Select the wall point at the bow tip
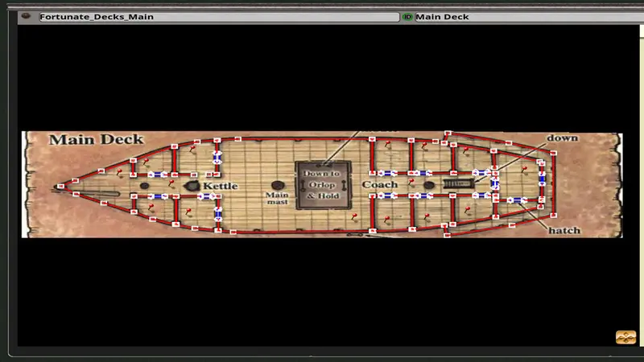The width and height of the screenshot is (644, 362). click(x=60, y=187)
